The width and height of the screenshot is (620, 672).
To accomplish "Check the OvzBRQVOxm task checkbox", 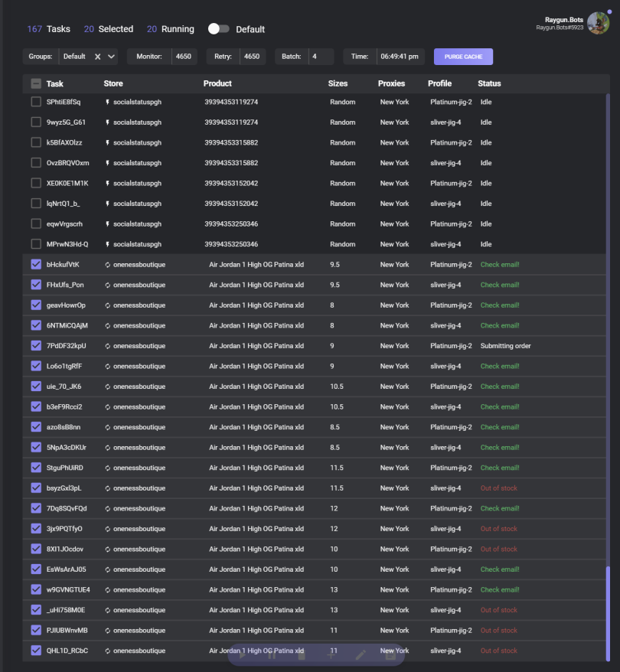I will 36,163.
